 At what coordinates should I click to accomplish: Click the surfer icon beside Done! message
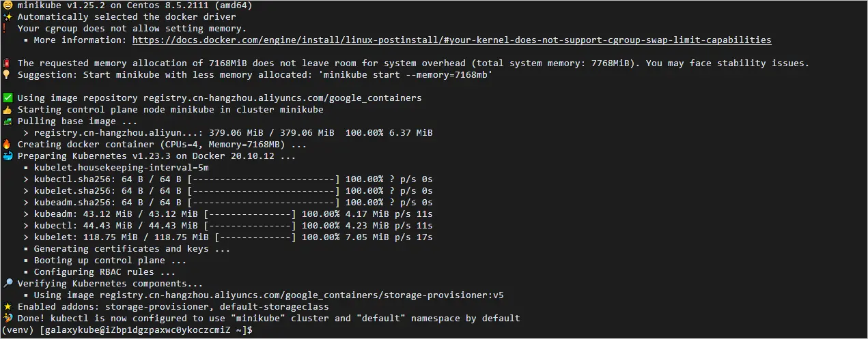coord(7,318)
